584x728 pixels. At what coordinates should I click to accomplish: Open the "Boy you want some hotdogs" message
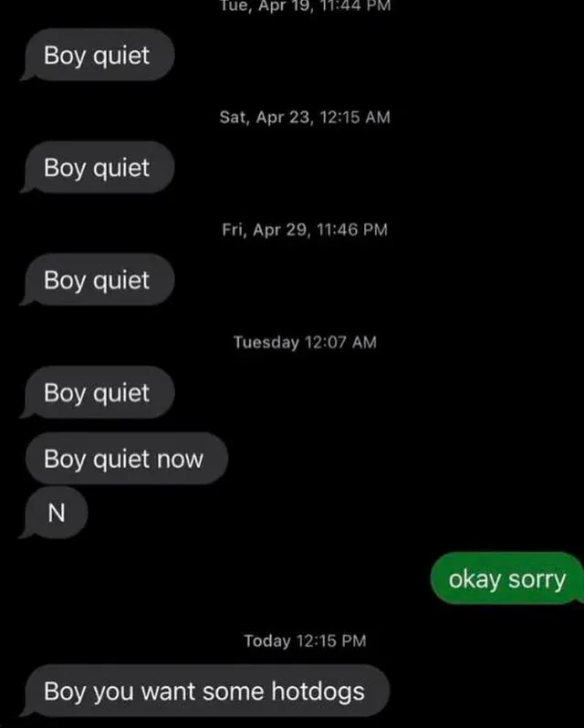click(x=207, y=691)
